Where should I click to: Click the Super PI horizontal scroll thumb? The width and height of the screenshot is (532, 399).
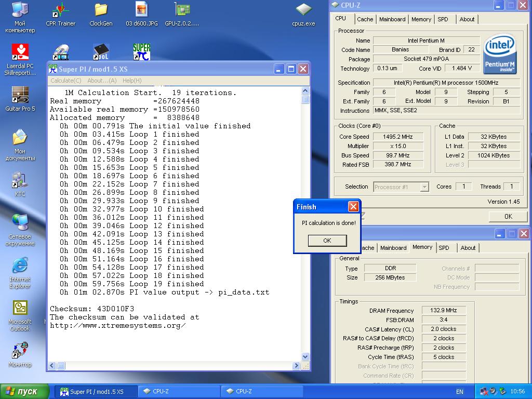pyautogui.click(x=61, y=366)
